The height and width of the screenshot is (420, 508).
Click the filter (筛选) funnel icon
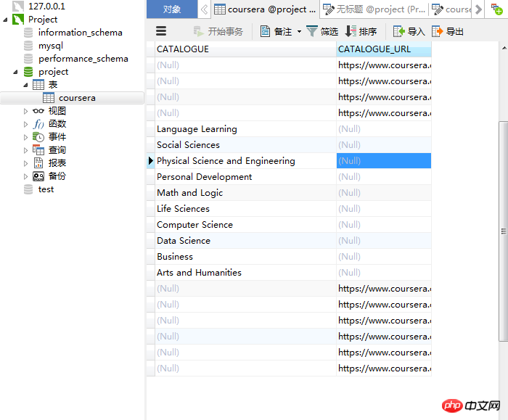click(x=311, y=31)
